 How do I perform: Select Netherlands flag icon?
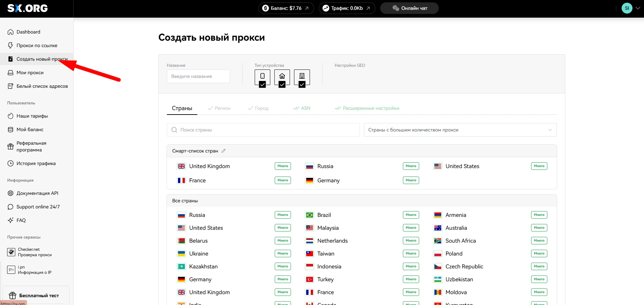coord(310,241)
